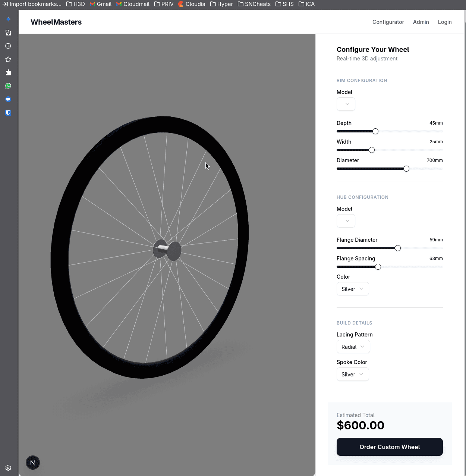Open the Spoke Color dropdown
The width and height of the screenshot is (466, 476).
tap(353, 375)
